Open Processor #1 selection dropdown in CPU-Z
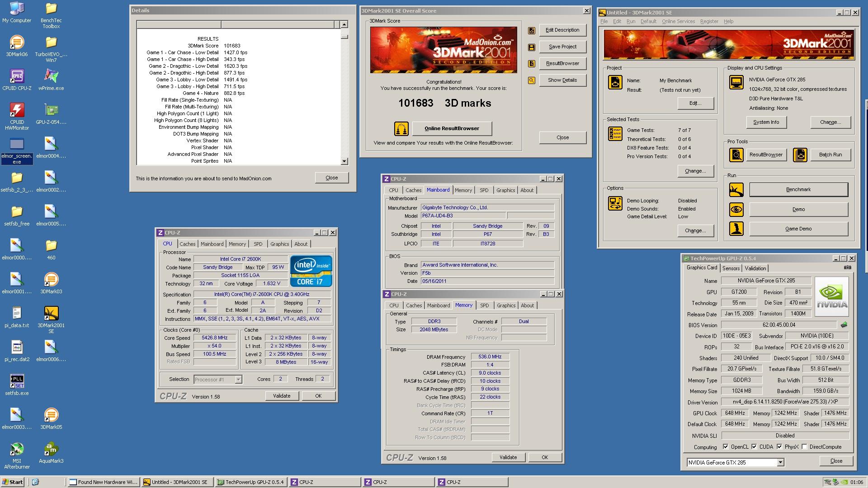Viewport: 868px width, 488px height. (238, 380)
